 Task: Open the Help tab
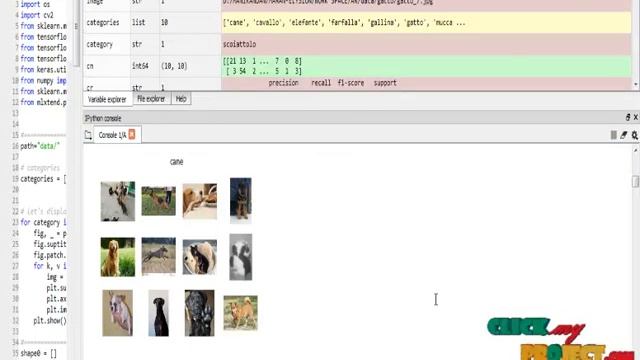pyautogui.click(x=181, y=99)
